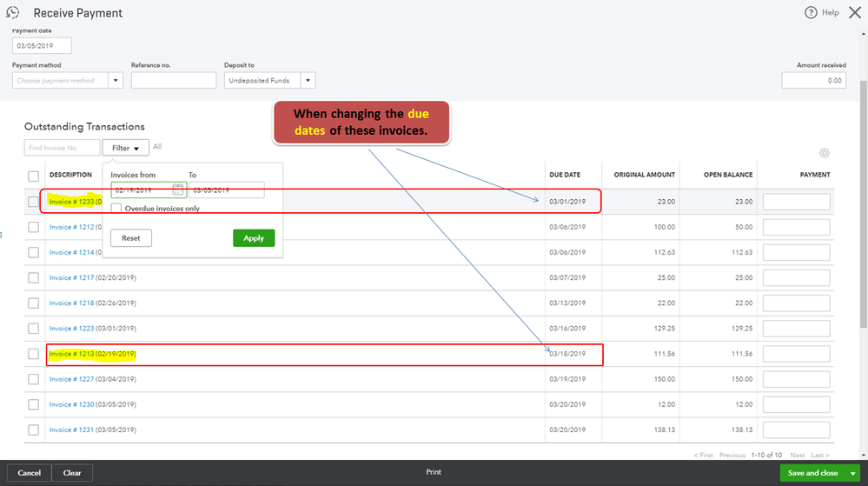Click the Clear button
The height and width of the screenshot is (486, 868).
pyautogui.click(x=72, y=473)
